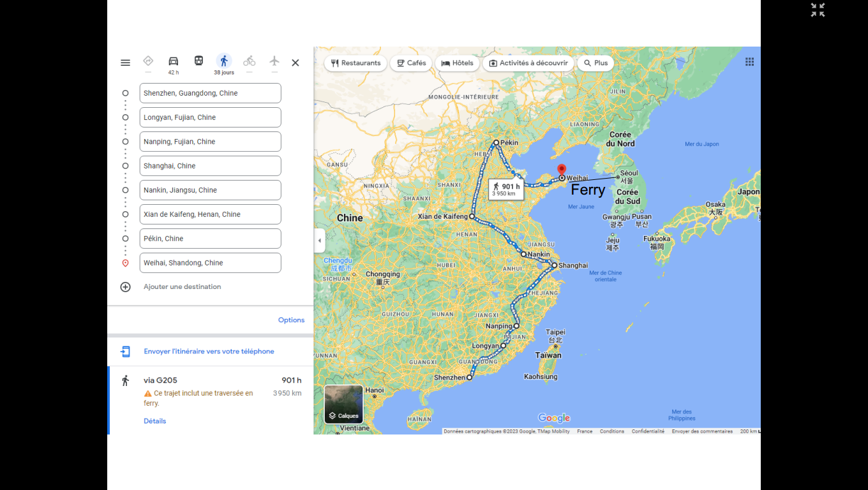This screenshot has height=490, width=868.
Task: Click Envoyer des commentaires footer link
Action: coord(702,431)
